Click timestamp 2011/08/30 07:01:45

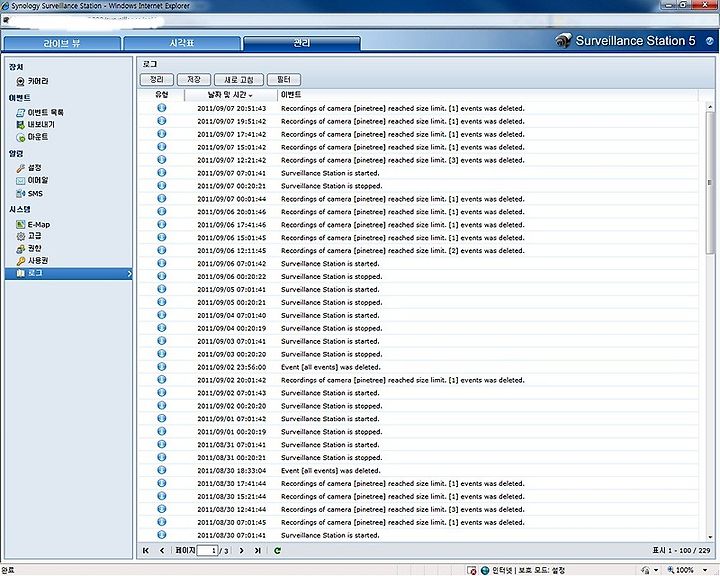[231, 522]
